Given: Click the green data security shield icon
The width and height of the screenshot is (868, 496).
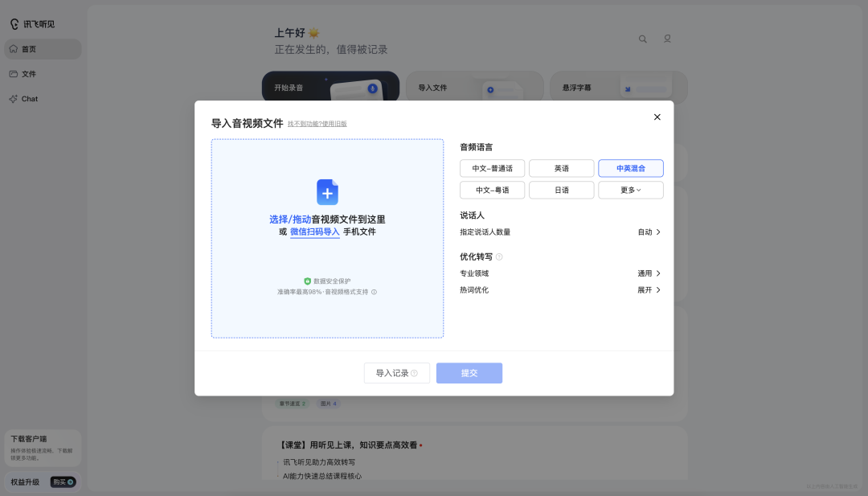Looking at the screenshot, I should (307, 281).
